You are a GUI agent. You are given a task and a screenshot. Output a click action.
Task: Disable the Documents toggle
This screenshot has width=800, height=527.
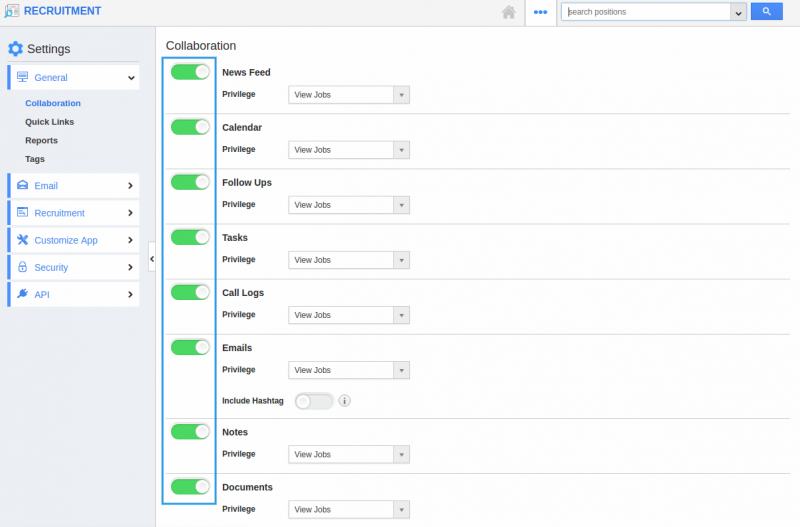[190, 487]
